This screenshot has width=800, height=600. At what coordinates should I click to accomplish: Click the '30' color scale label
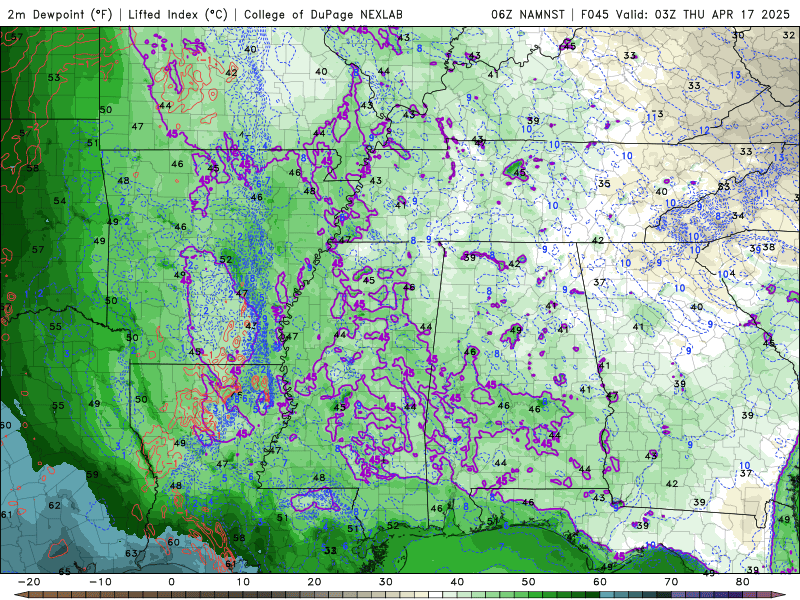[386, 582]
